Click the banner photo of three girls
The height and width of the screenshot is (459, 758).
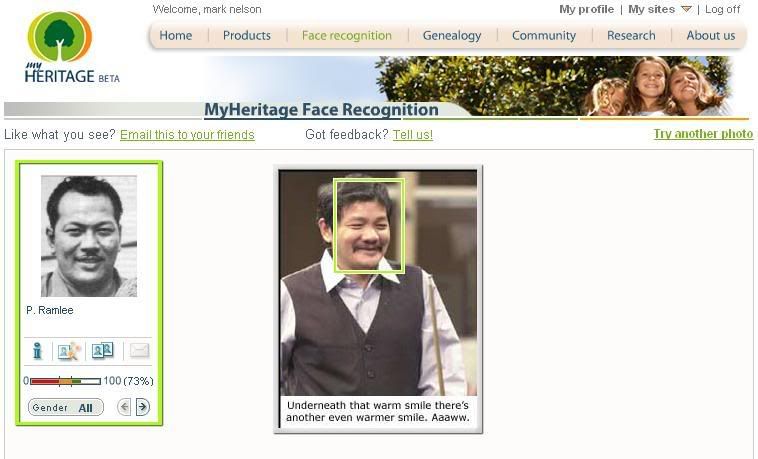(655, 86)
